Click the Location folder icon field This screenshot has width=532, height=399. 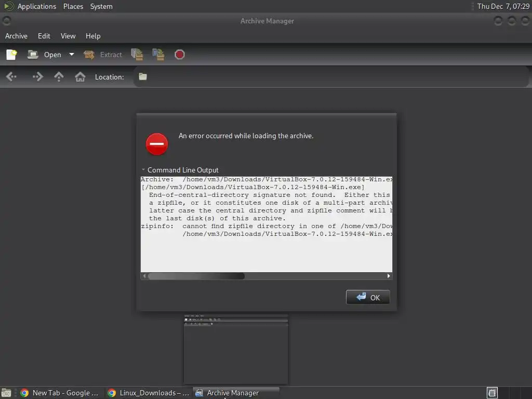(142, 77)
